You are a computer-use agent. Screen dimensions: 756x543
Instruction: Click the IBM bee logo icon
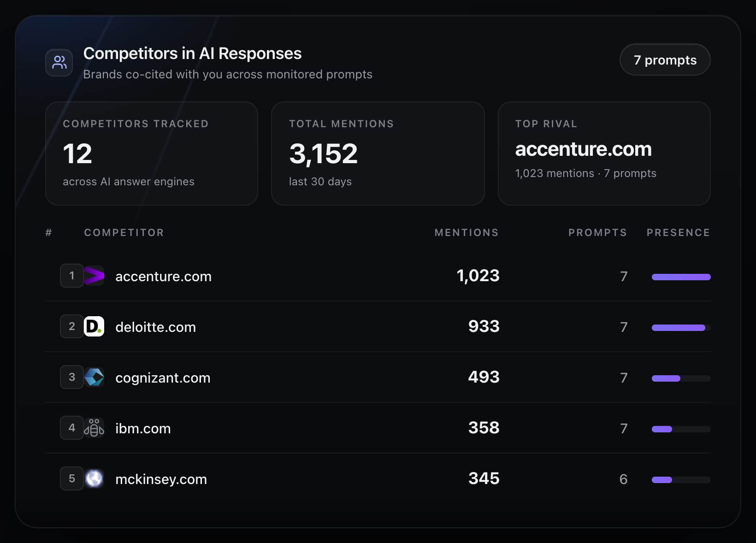coord(94,428)
